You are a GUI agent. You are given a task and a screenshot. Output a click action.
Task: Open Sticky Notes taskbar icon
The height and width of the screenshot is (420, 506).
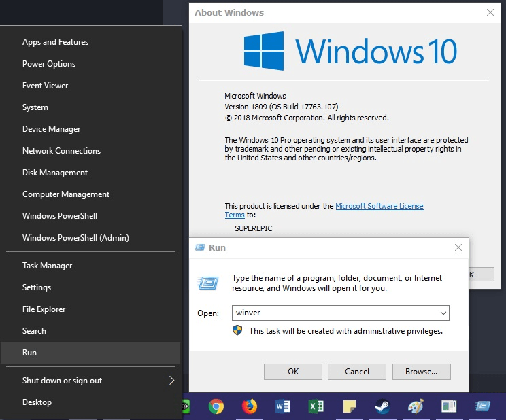click(x=349, y=406)
